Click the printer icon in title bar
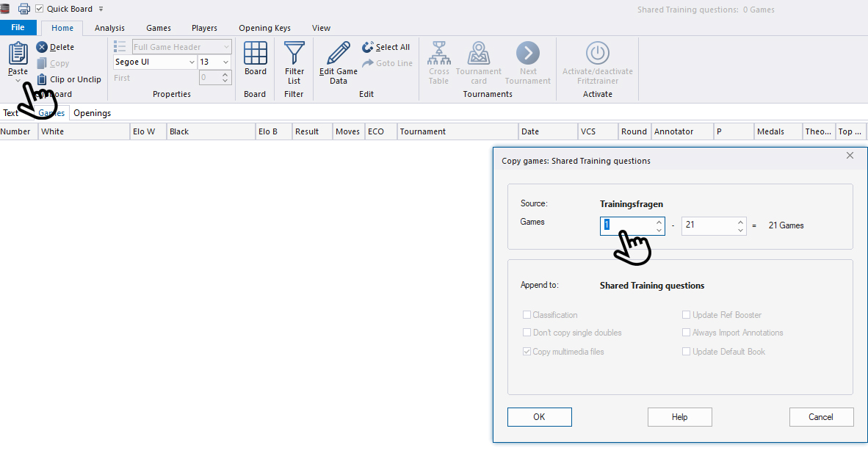Screen dimensions: 868x467 tap(23, 9)
